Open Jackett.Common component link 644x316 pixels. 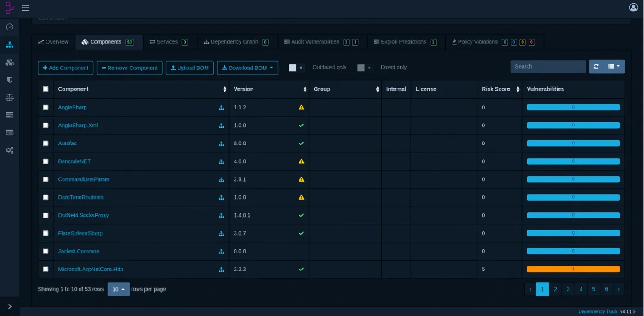coord(79,251)
